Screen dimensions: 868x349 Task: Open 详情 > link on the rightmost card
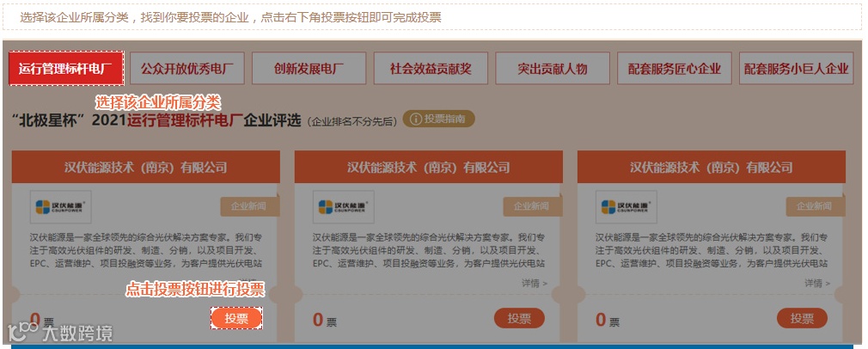[817, 283]
